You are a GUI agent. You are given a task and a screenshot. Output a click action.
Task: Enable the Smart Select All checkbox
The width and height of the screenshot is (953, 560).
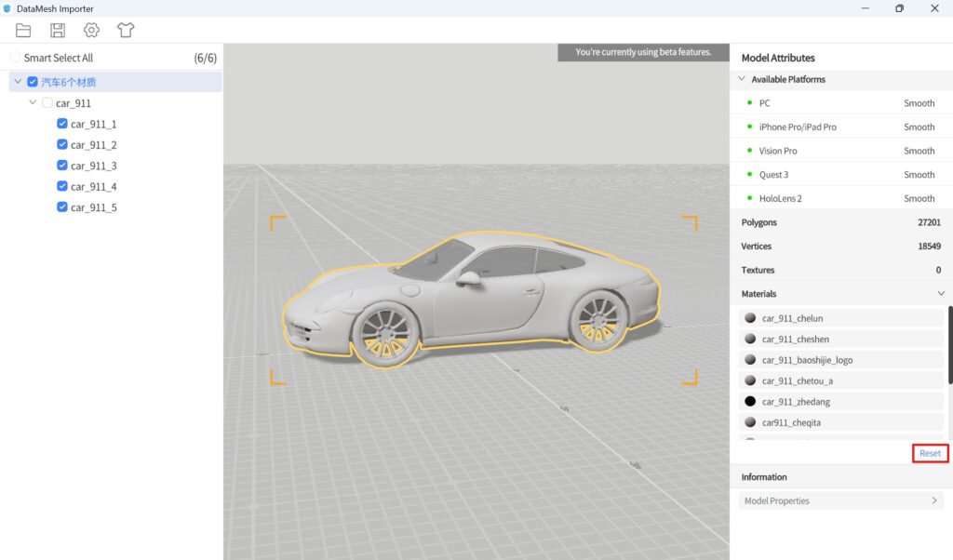[15, 58]
